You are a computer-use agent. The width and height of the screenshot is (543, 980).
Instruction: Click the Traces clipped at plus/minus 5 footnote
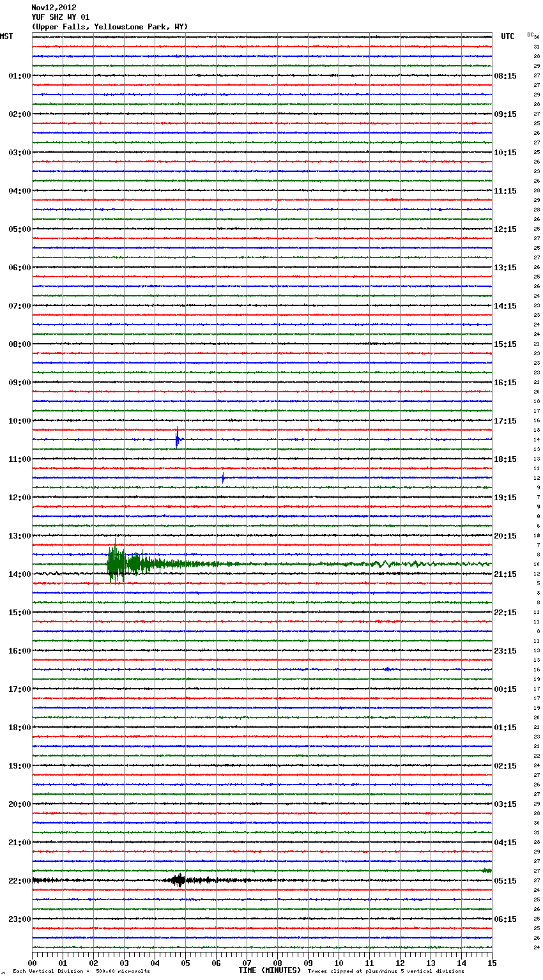386,971
